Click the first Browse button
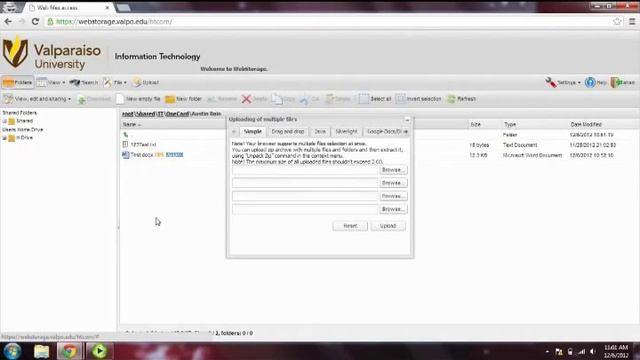The width and height of the screenshot is (640, 360). pos(393,170)
